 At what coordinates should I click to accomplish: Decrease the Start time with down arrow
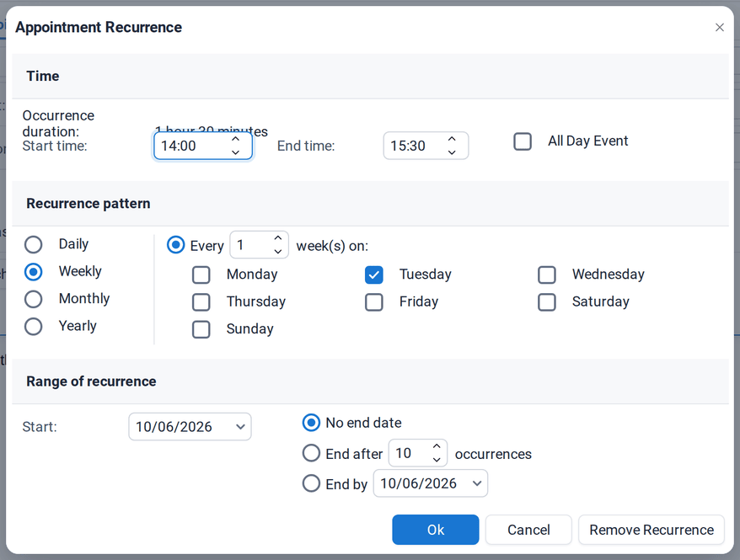pyautogui.click(x=235, y=152)
